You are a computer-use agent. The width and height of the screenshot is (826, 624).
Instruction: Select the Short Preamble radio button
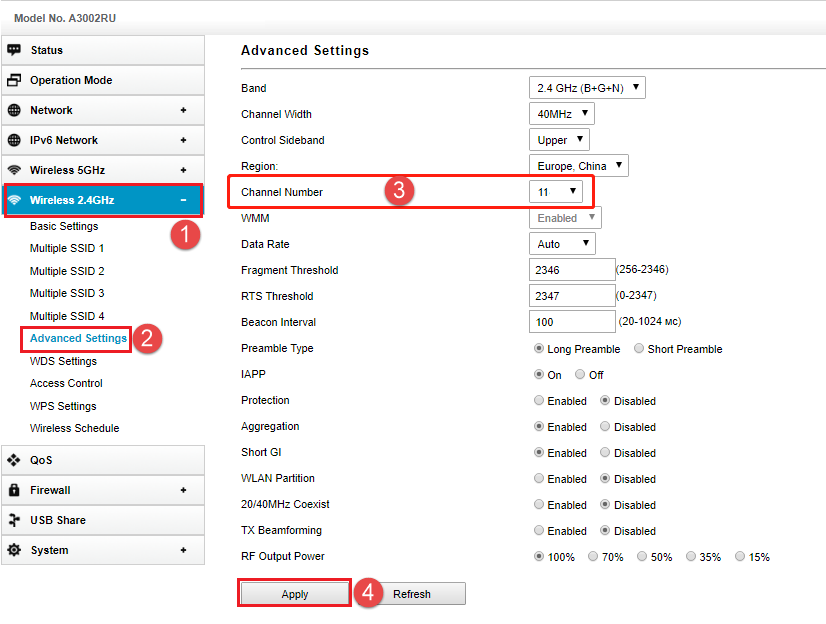(x=639, y=349)
